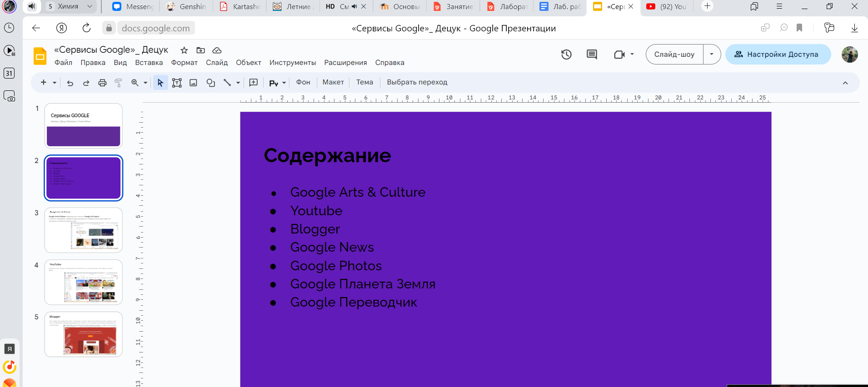
Task: Undo the last action in Slides toolbar
Action: (x=70, y=83)
